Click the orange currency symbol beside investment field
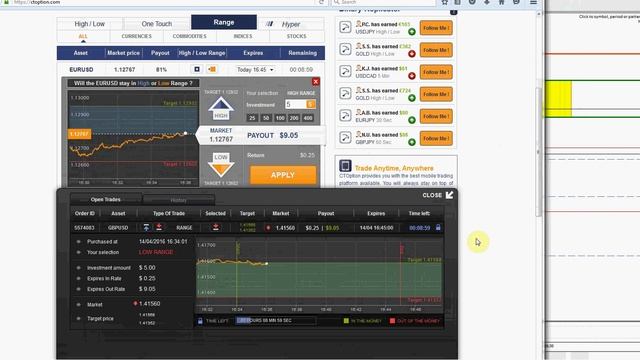 [x=311, y=104]
